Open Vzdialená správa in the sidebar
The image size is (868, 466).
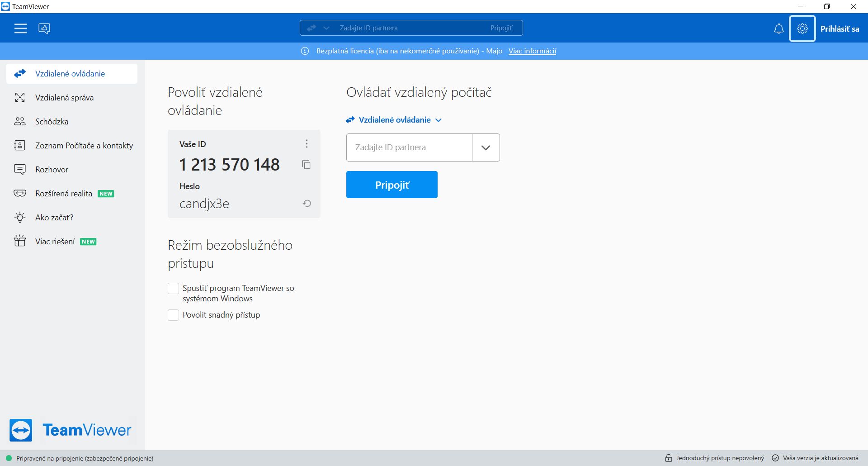pos(72,98)
